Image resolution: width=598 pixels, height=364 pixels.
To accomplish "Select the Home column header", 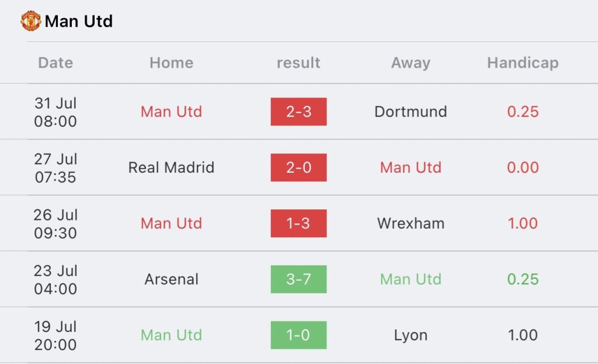I will (171, 63).
